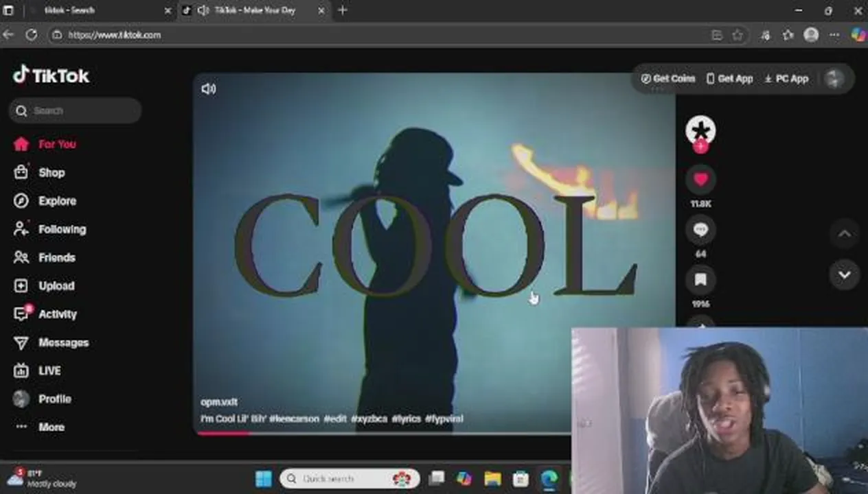Open the #edit hashtag
This screenshot has width=868, height=494.
[335, 419]
